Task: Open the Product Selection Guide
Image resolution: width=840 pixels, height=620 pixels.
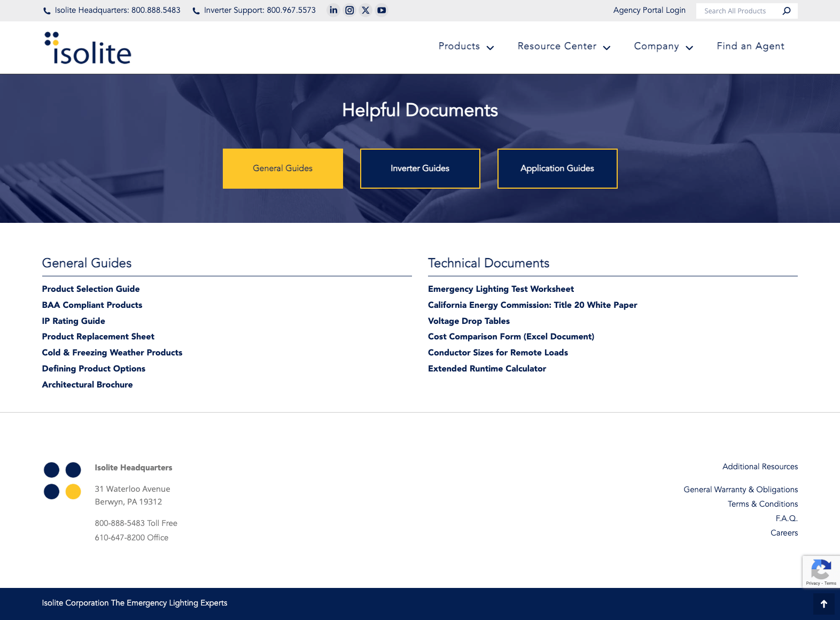Action: pyautogui.click(x=91, y=289)
